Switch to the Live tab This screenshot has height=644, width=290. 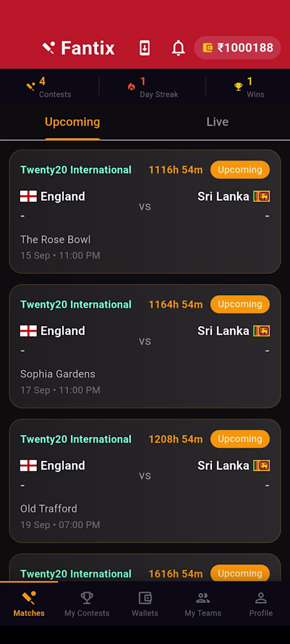(x=217, y=122)
